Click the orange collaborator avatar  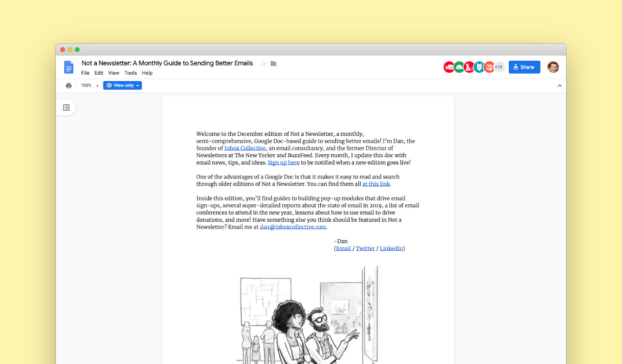click(x=489, y=67)
